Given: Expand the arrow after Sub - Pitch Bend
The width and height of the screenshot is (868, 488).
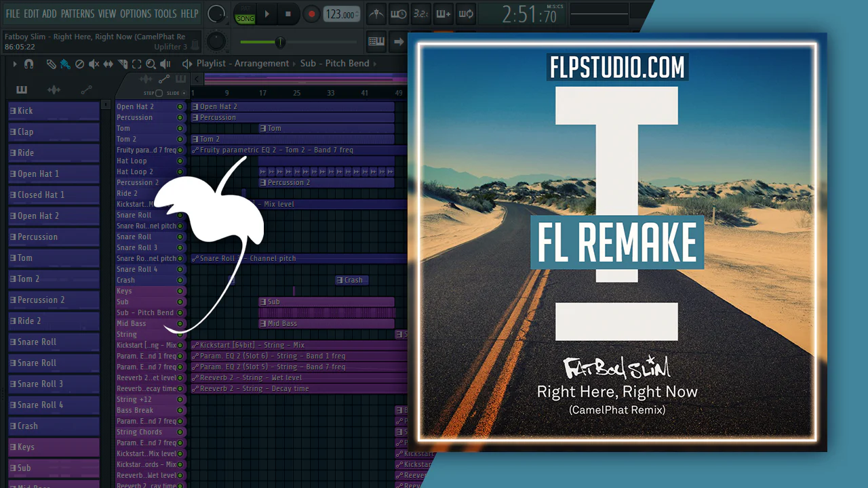Looking at the screenshot, I should click(376, 63).
